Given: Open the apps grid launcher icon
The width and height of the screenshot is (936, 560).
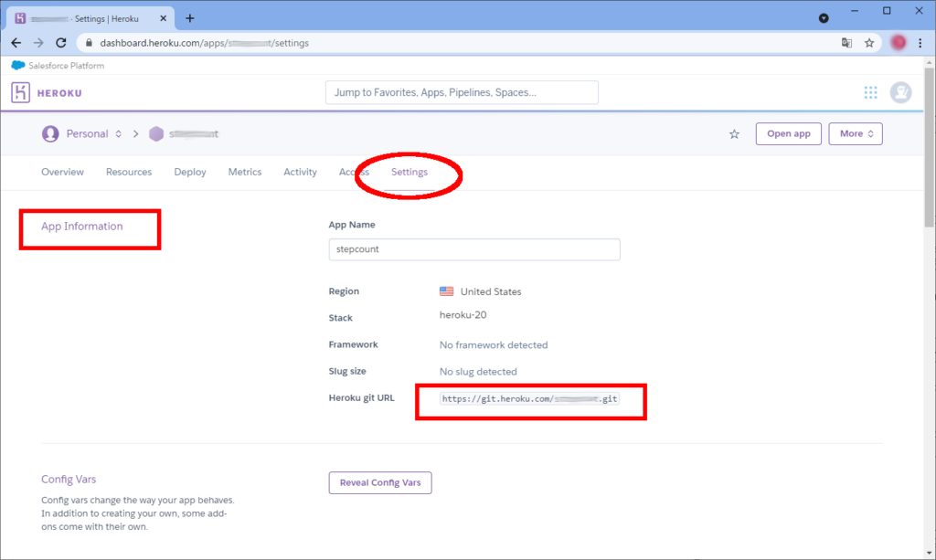Looking at the screenshot, I should tap(870, 92).
